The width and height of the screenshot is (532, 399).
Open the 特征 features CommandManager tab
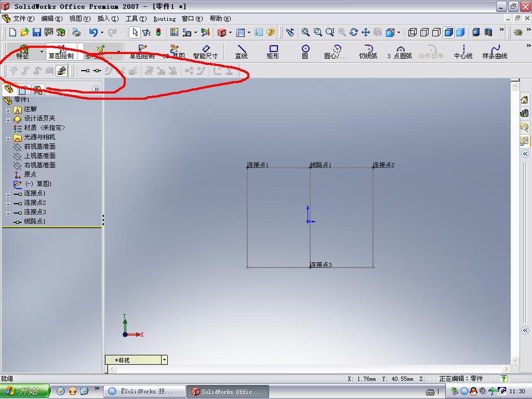[x=23, y=52]
